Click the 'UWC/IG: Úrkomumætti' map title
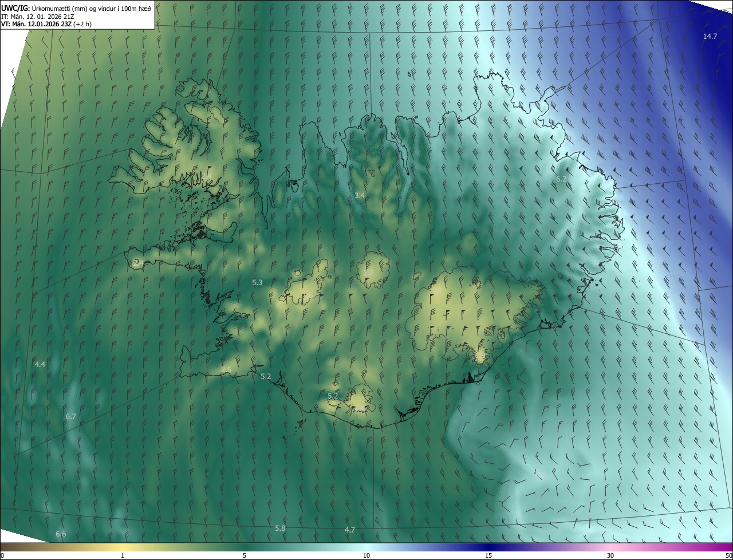The width and height of the screenshot is (733, 560). pyautogui.click(x=76, y=8)
